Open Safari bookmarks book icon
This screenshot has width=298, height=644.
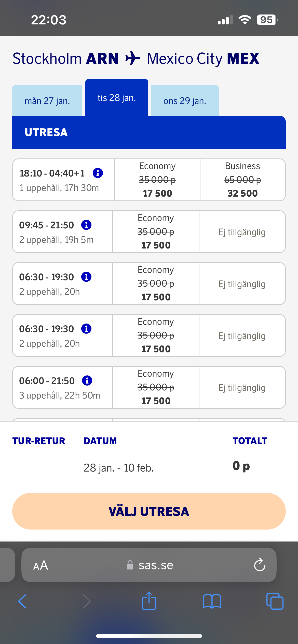(x=212, y=601)
